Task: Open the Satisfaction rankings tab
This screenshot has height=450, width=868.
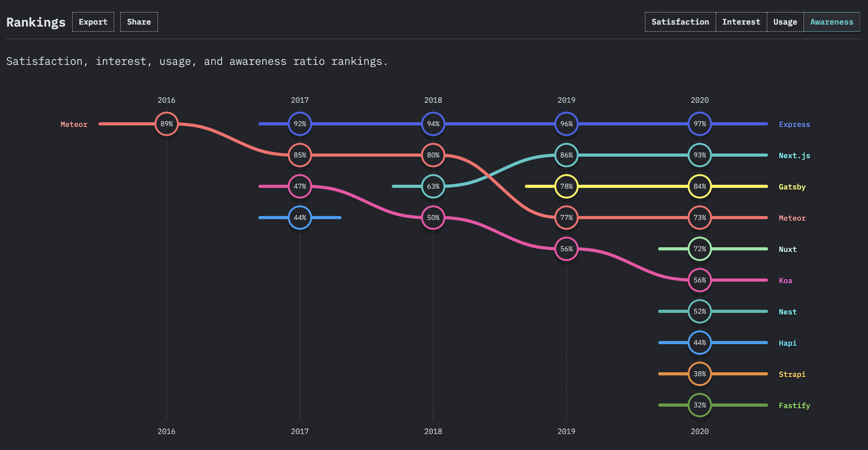Action: pyautogui.click(x=680, y=22)
